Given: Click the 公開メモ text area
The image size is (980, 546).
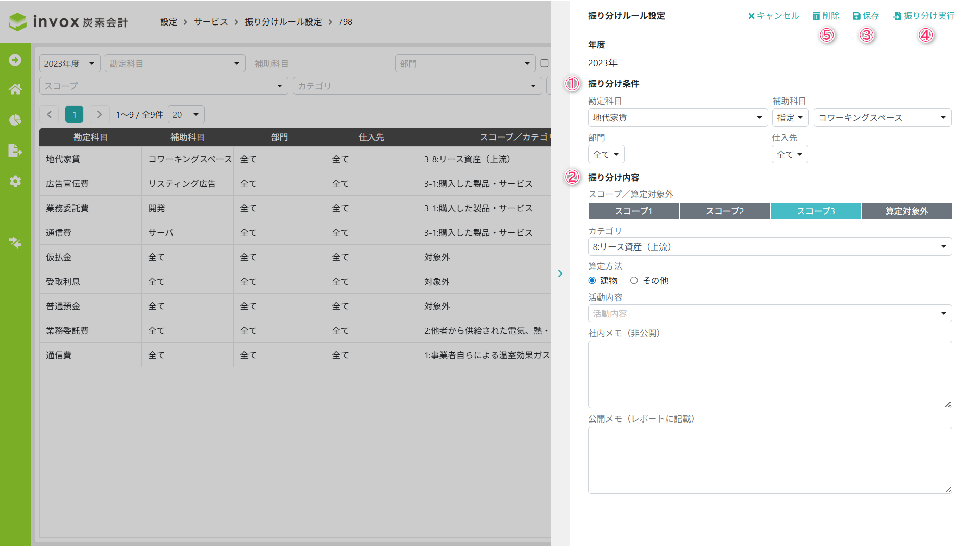Looking at the screenshot, I should (770, 460).
